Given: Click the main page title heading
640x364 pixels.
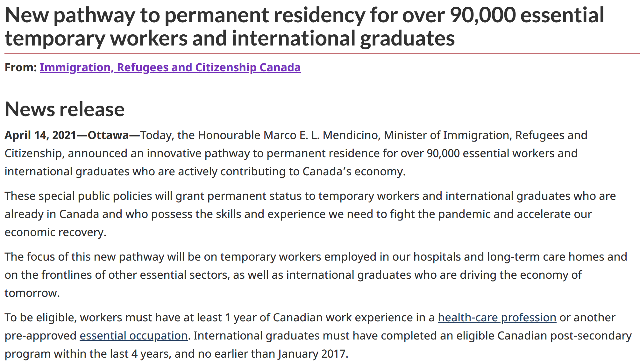Looking at the screenshot, I should pos(304,26).
